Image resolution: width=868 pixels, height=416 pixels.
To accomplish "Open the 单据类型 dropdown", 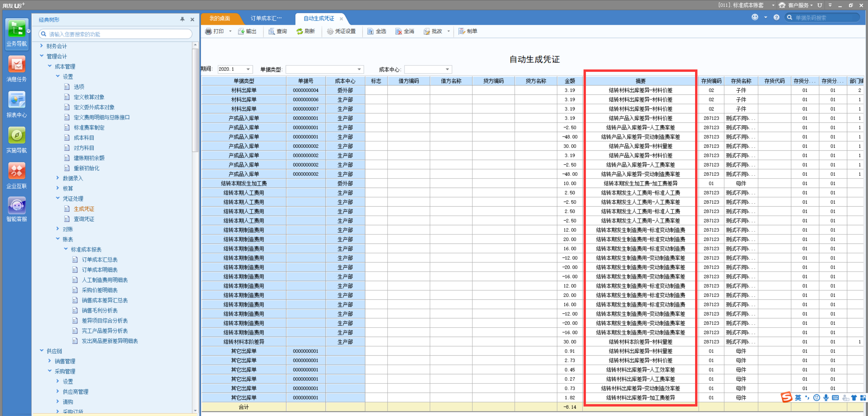I will [x=359, y=69].
